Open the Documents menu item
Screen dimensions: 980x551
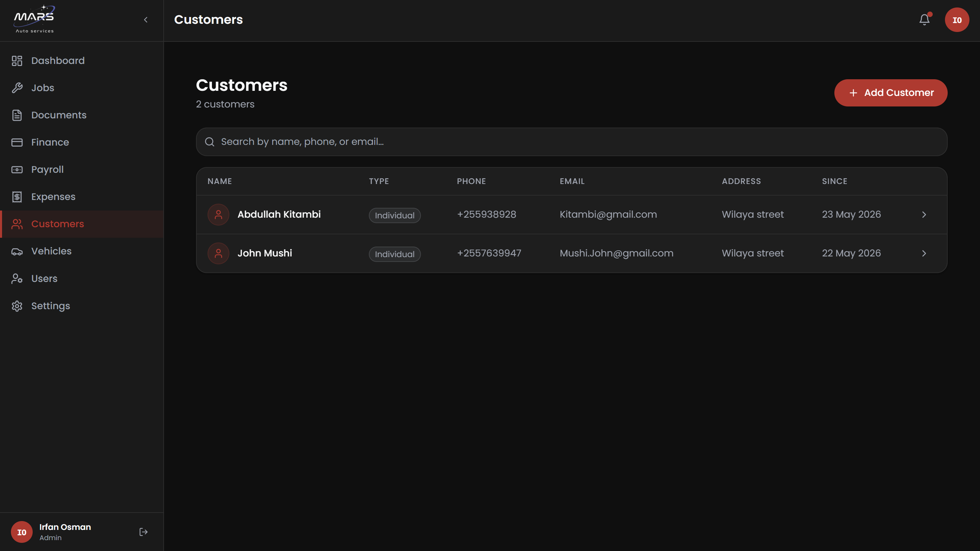82,115
